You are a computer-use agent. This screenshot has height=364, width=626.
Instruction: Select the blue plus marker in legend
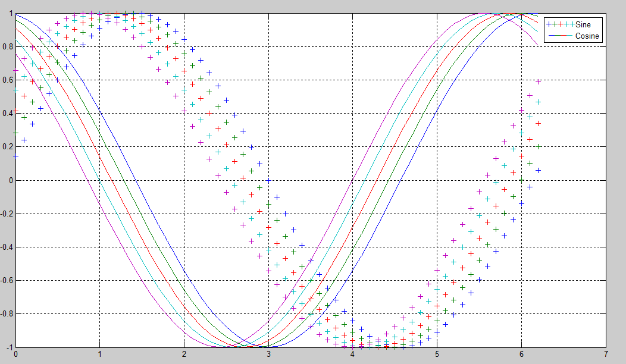(549, 24)
